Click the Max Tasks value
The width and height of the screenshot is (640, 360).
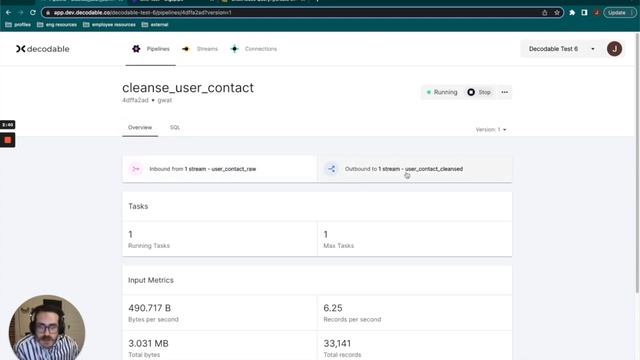tap(326, 234)
